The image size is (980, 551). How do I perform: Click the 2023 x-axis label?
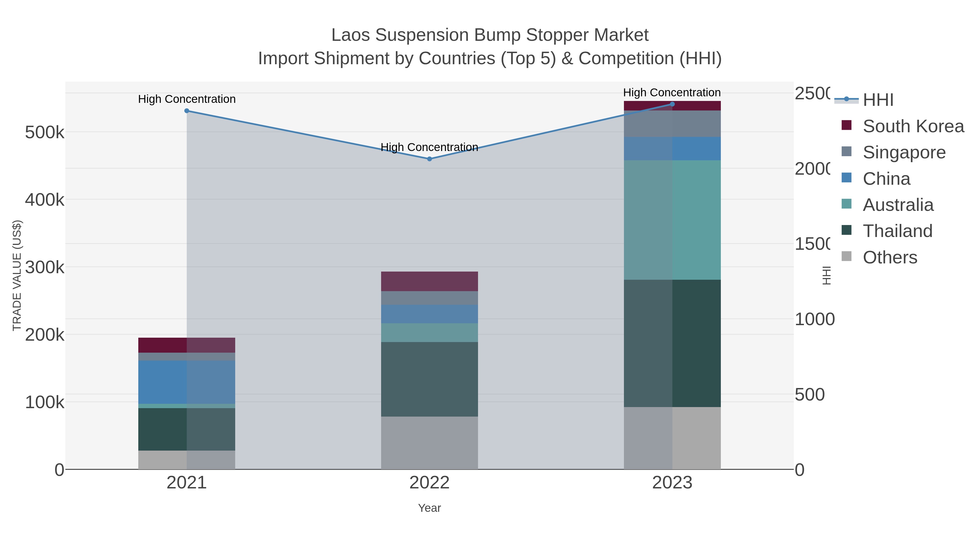(672, 483)
